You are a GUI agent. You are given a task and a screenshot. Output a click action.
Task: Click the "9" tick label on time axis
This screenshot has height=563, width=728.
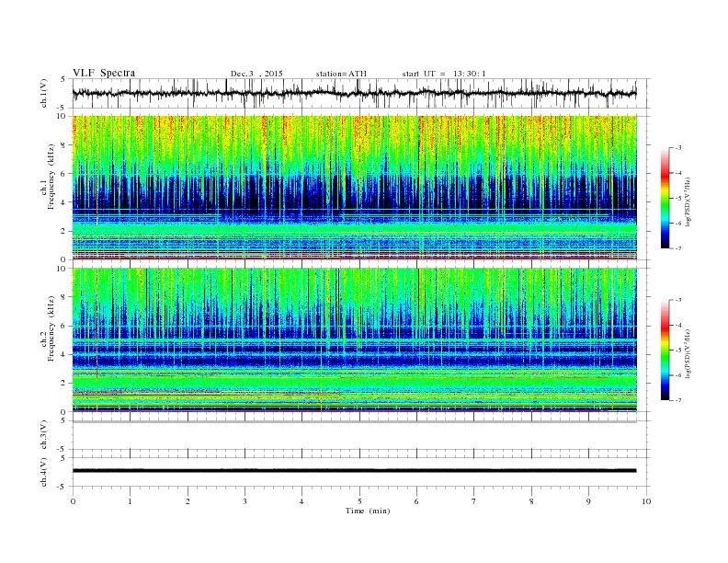588,501
